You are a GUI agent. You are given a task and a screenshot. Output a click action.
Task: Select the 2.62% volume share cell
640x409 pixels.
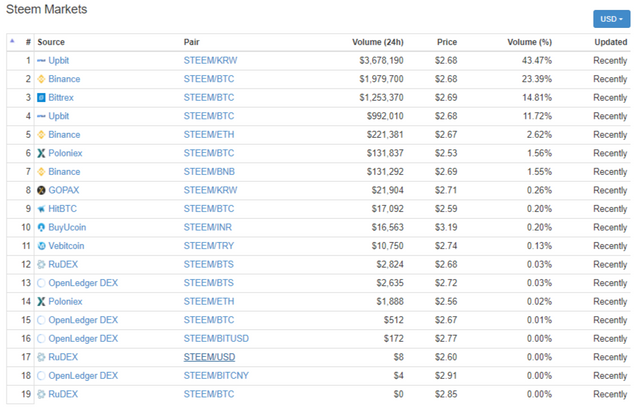point(539,135)
